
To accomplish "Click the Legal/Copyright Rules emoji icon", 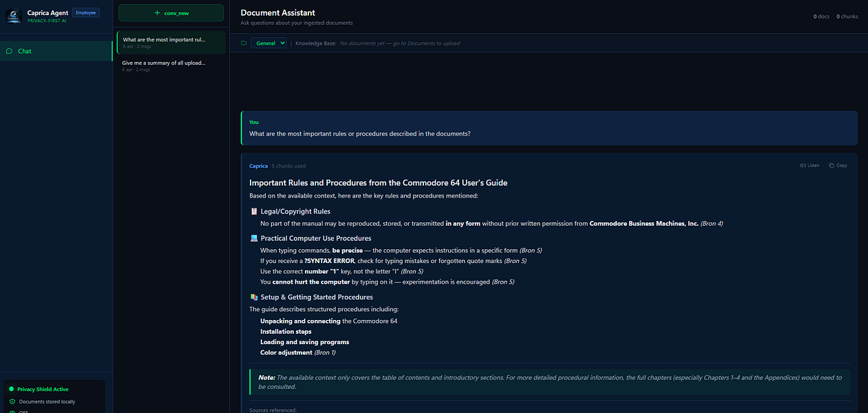I will pos(253,211).
